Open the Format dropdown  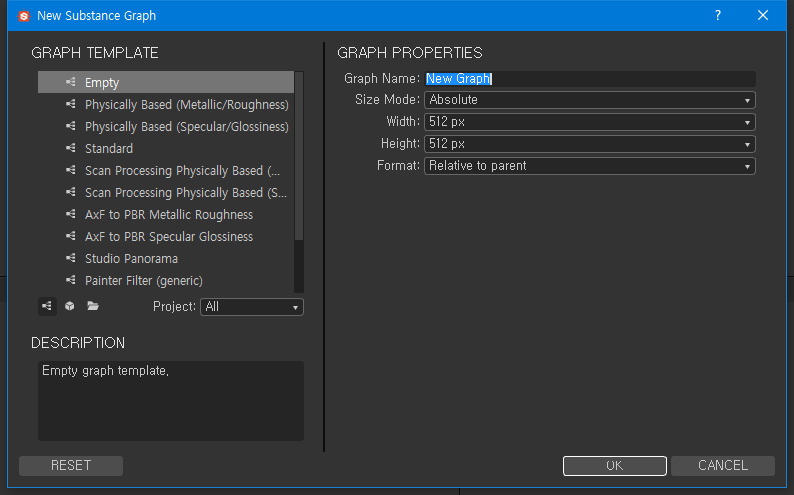pyautogui.click(x=590, y=166)
